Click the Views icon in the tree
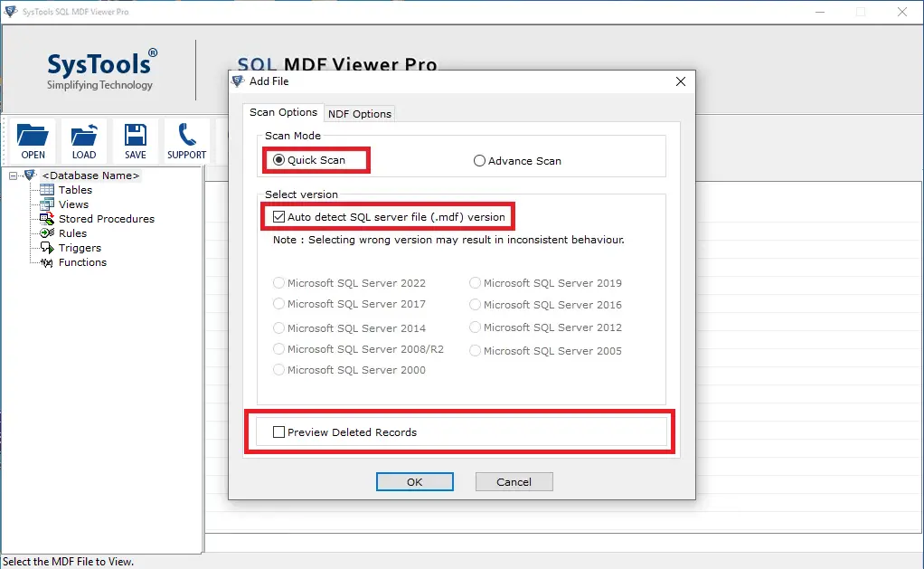The image size is (924, 569). 46,204
